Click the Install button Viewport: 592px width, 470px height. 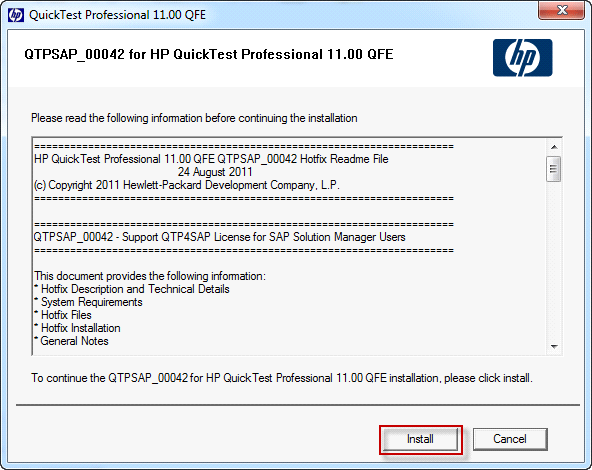click(420, 439)
